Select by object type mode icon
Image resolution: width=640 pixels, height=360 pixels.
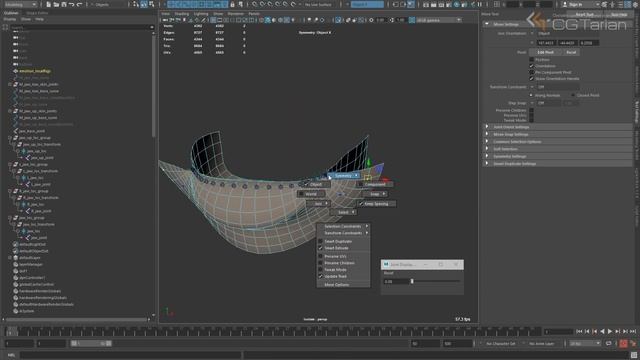pyautogui.click(x=144, y=4)
